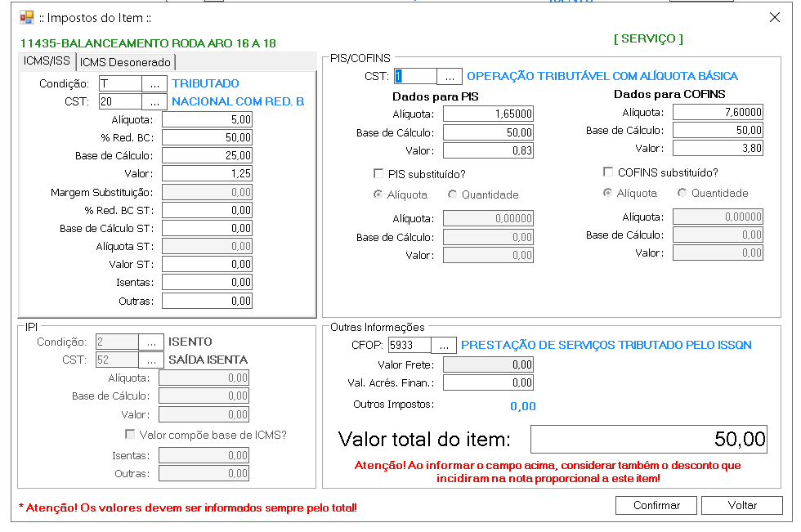The width and height of the screenshot is (801, 532).
Task: Click COFINS Base de Cálculo field 50,00
Action: [718, 130]
